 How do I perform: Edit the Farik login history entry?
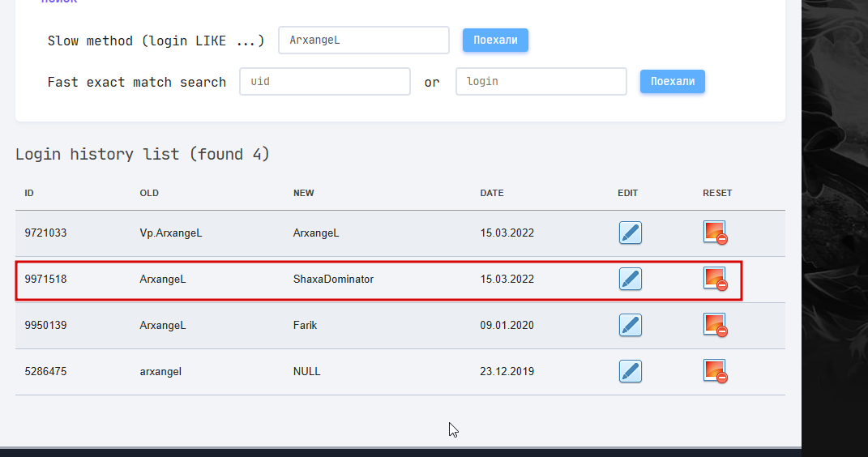[630, 326]
